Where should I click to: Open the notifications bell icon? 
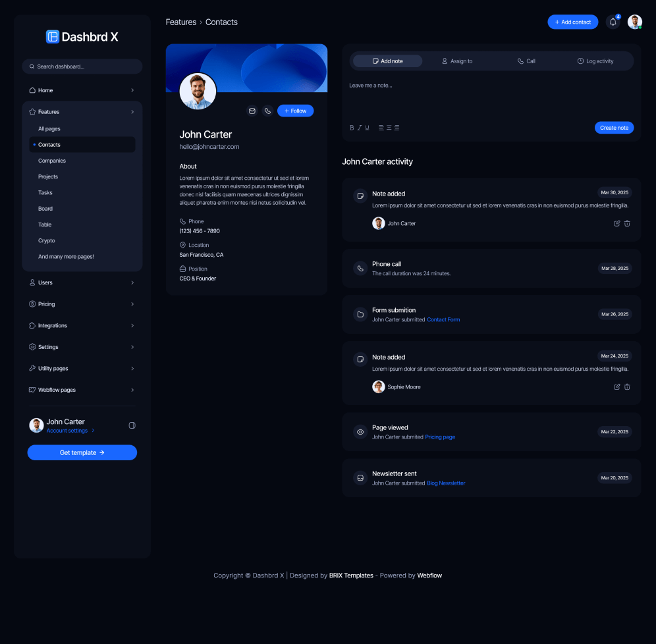coord(612,22)
